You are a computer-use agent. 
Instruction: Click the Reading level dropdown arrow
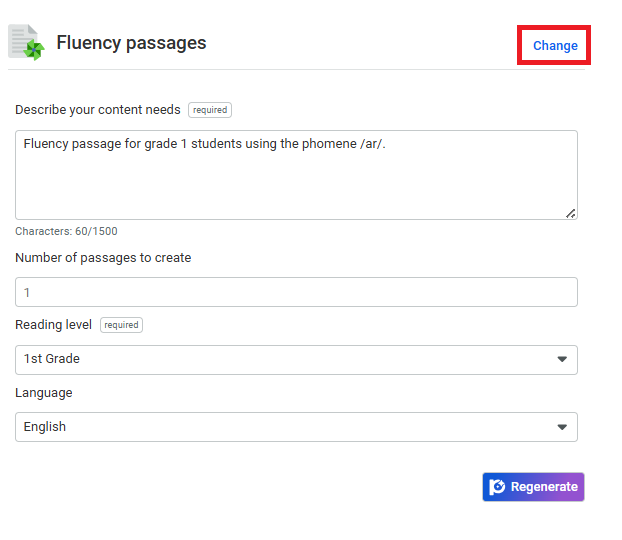(561, 359)
